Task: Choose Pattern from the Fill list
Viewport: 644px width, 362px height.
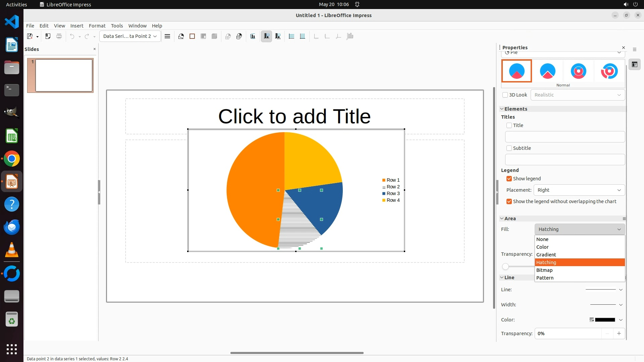Action: click(545, 278)
